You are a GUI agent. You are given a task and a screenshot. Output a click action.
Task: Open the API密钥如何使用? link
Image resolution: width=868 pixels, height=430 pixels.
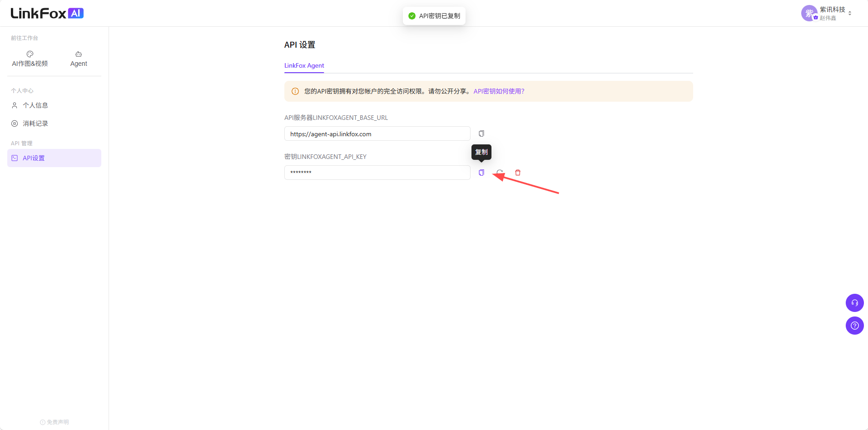(x=499, y=91)
